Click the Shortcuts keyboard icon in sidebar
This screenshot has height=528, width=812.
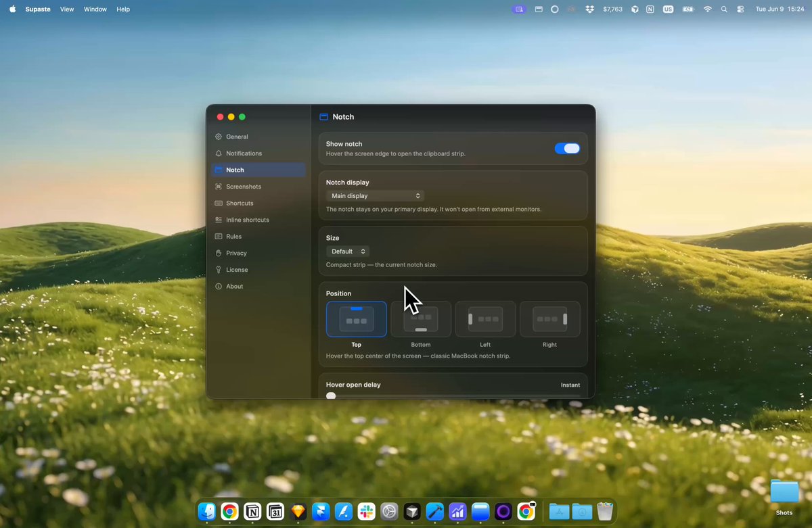(x=219, y=203)
